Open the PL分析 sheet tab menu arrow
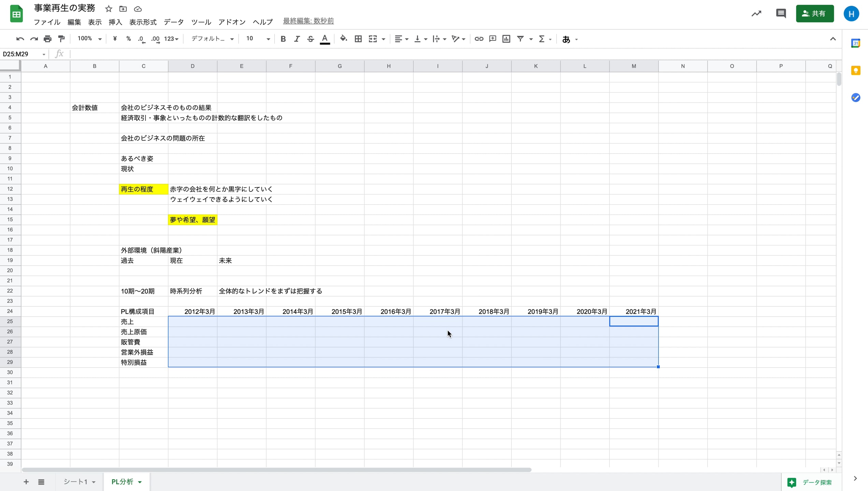Viewport: 868px width, 491px height. point(140,482)
